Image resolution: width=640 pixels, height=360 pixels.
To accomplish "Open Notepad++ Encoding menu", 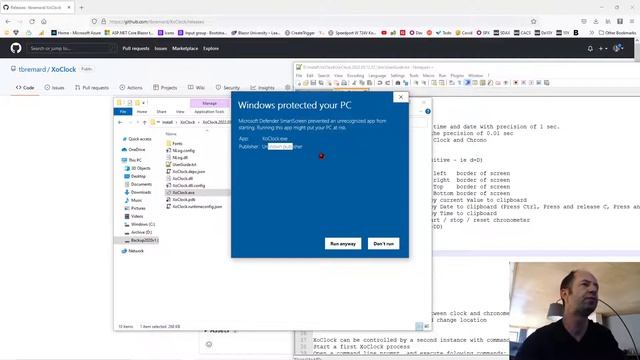I will click(x=355, y=76).
